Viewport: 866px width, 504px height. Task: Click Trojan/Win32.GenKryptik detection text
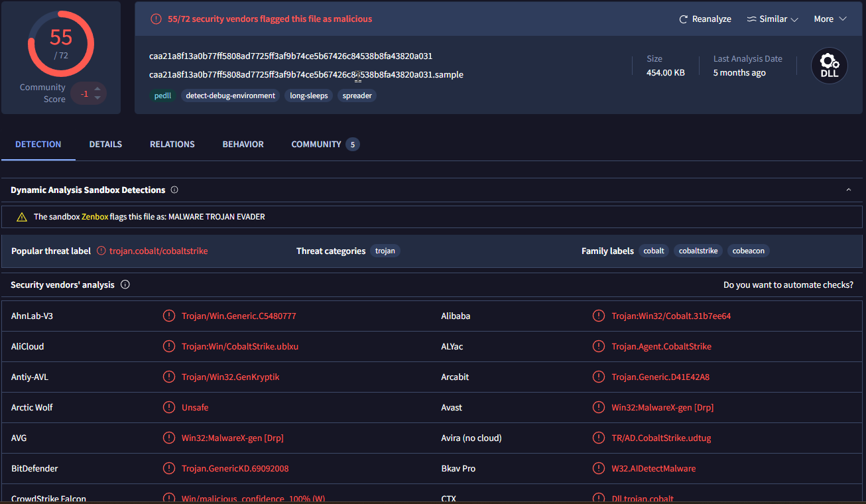[231, 377]
